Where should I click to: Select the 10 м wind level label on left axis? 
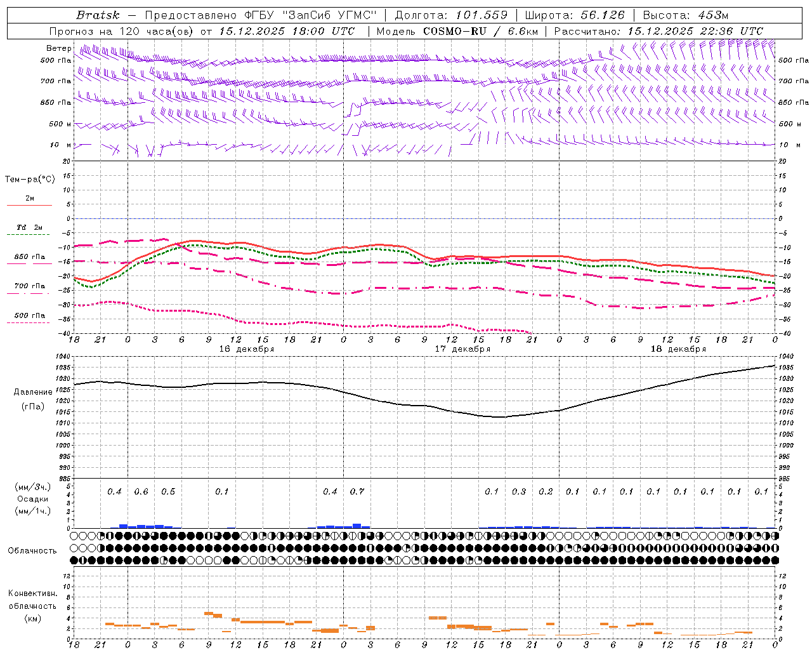[x=60, y=145]
